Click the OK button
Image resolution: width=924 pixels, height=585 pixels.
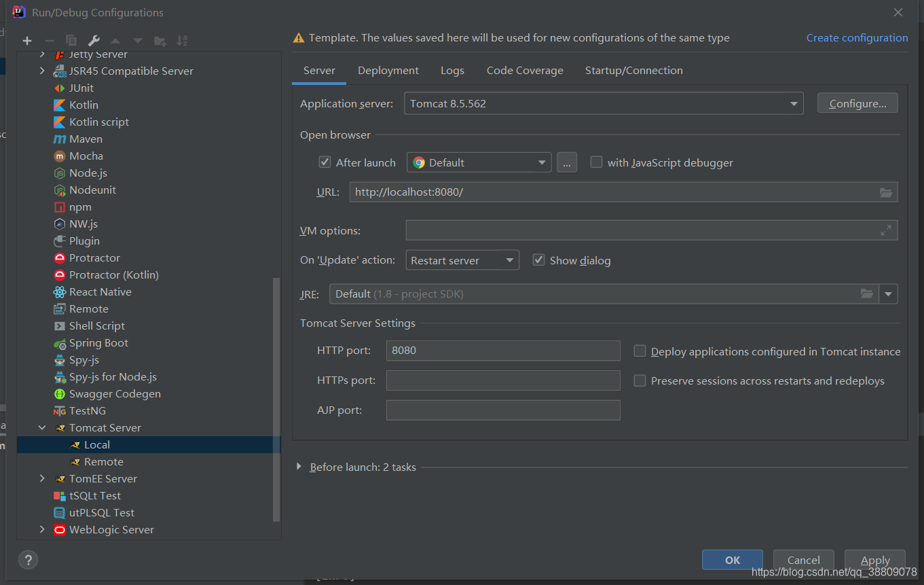pyautogui.click(x=733, y=560)
